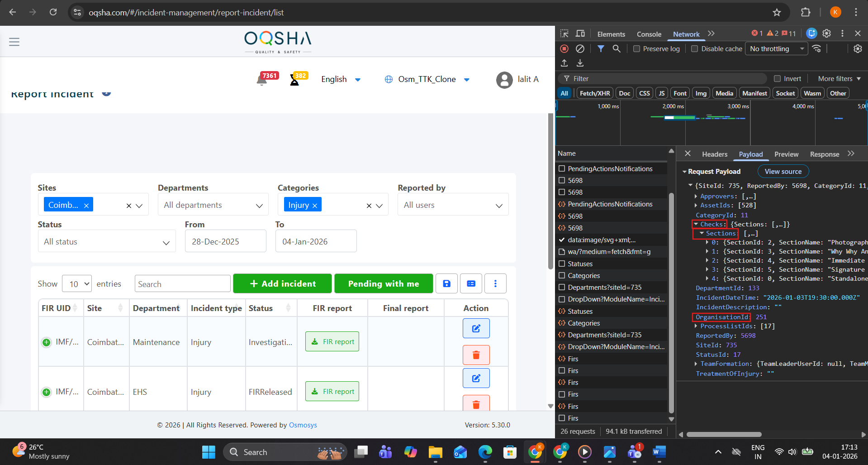Clear the network log in DevTools
This screenshot has height=465, width=868.
click(580, 49)
